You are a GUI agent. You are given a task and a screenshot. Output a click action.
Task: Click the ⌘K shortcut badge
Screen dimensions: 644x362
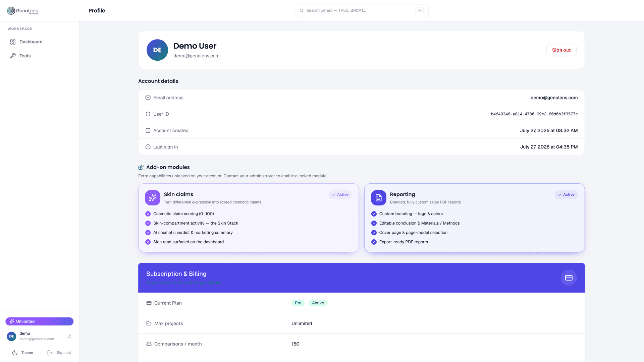click(419, 11)
